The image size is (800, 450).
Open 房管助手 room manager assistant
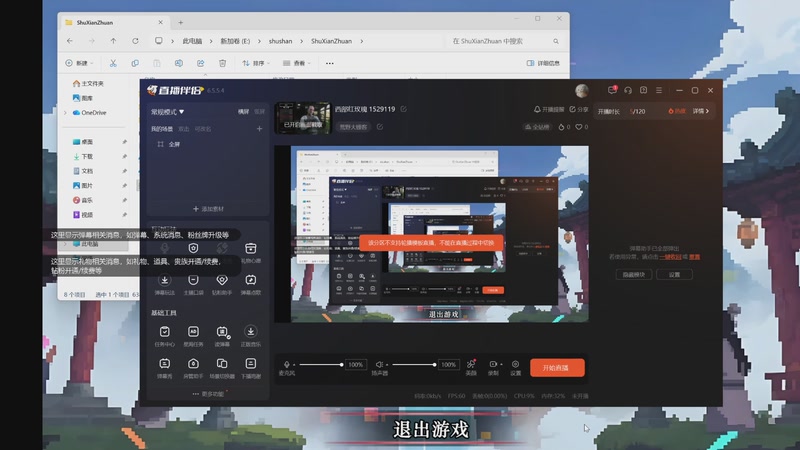[x=193, y=368]
